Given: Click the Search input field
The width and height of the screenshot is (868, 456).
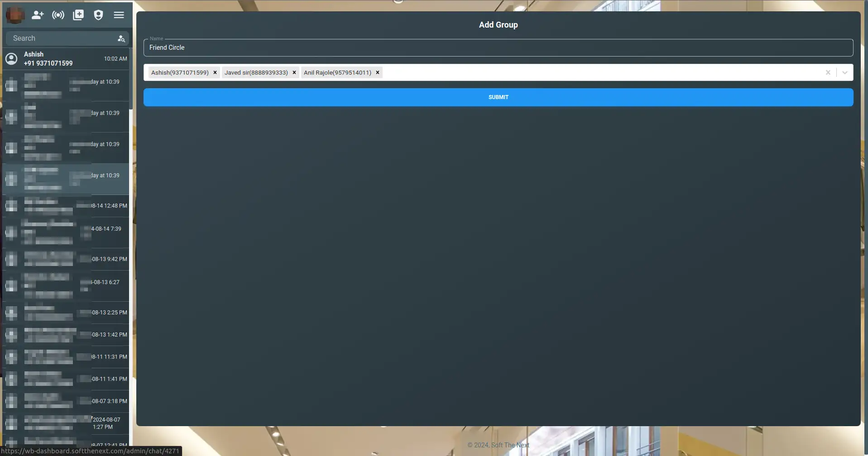Looking at the screenshot, I should [x=61, y=38].
